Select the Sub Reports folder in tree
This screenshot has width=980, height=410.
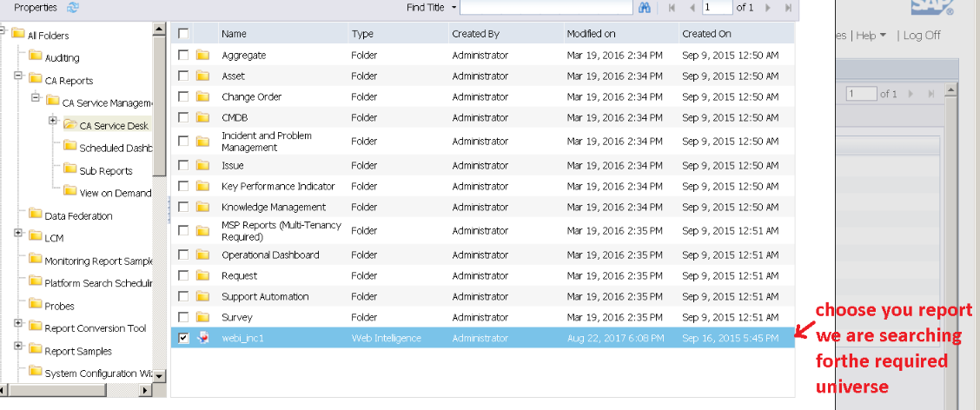(106, 171)
